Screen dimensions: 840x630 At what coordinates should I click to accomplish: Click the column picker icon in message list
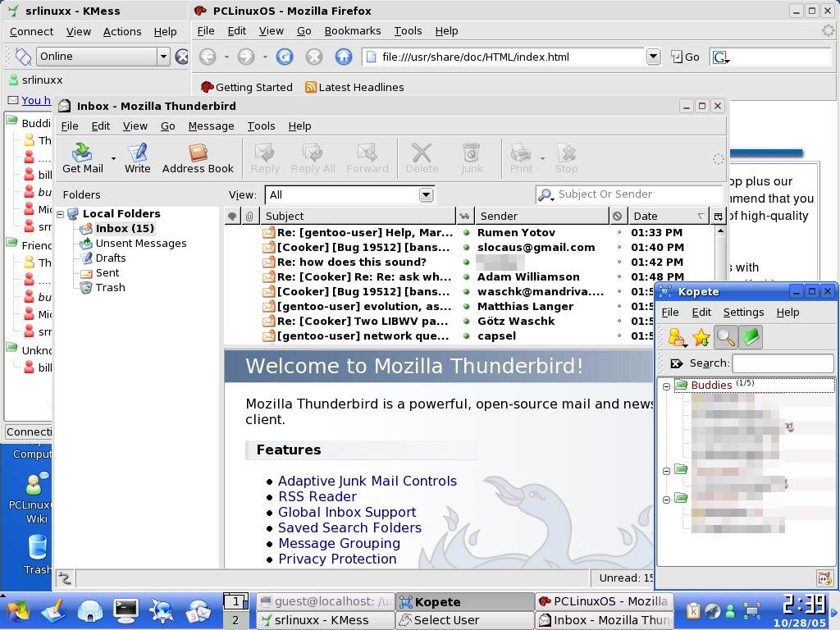[718, 217]
